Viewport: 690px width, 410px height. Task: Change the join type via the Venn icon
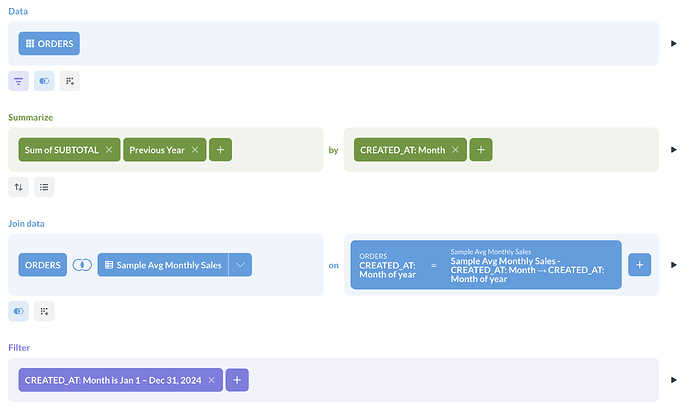pos(83,265)
